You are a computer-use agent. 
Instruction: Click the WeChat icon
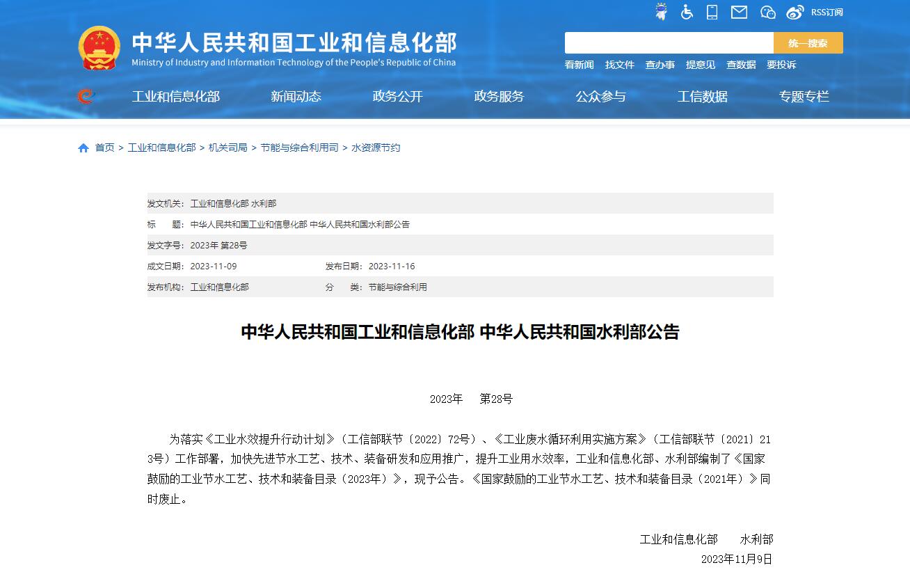[767, 12]
